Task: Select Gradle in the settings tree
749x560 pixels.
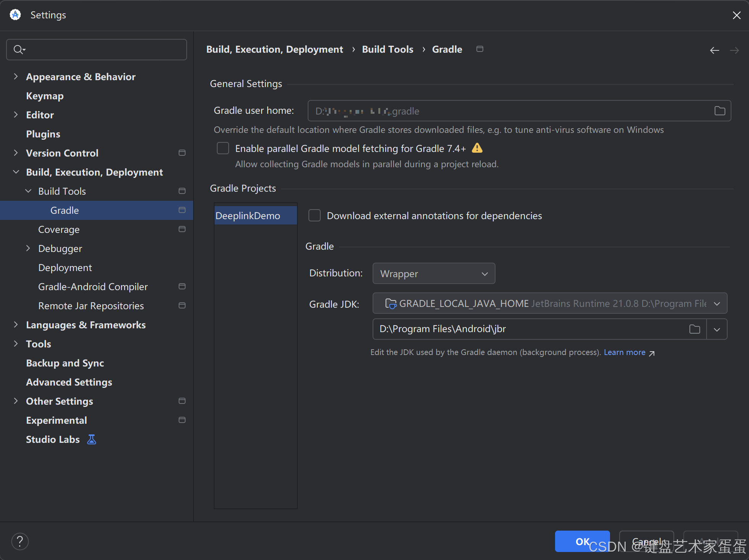Action: tap(97, 210)
